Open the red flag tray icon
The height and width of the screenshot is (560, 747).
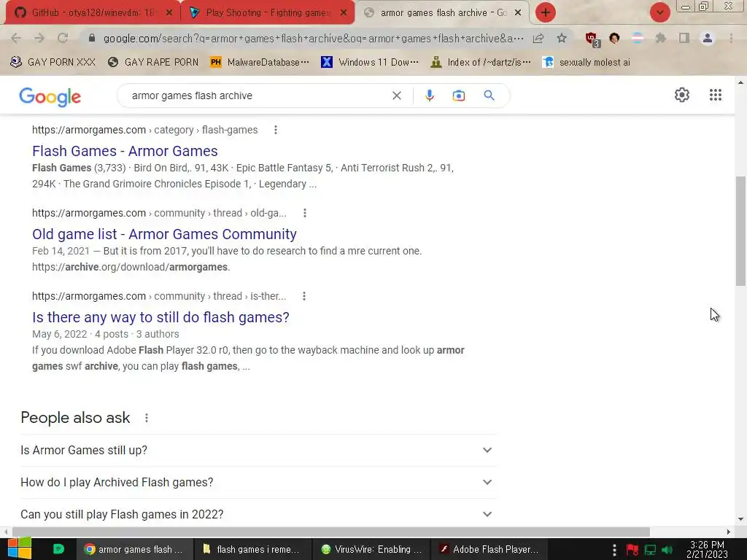tap(632, 550)
